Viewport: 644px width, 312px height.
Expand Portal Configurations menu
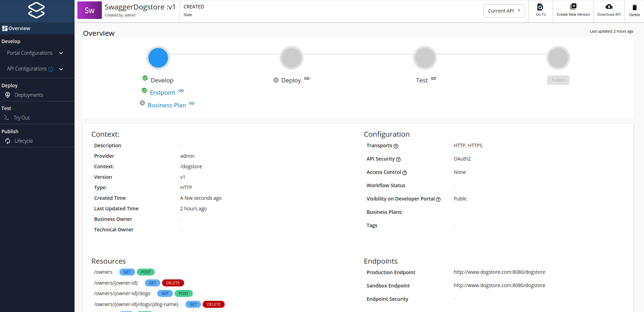click(x=61, y=53)
